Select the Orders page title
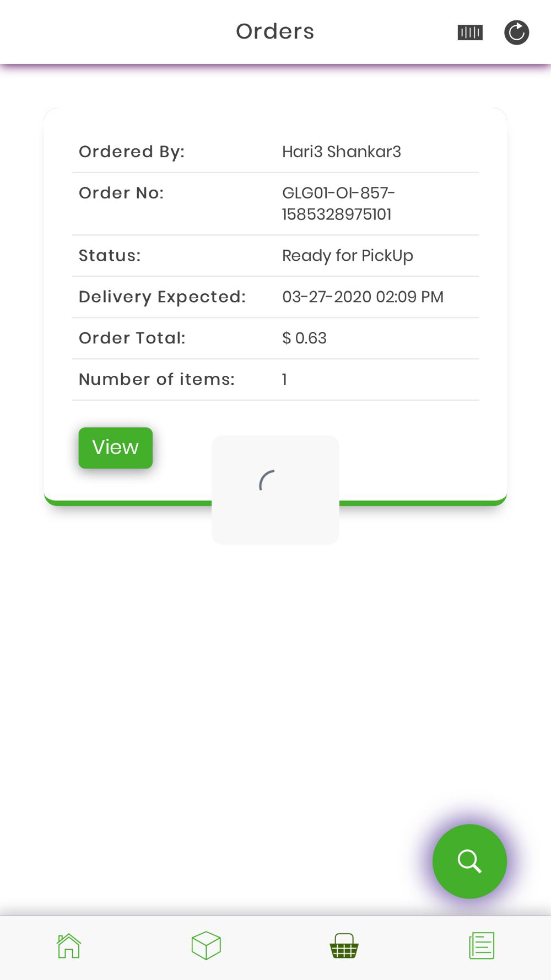The width and height of the screenshot is (551, 980). 275,31
